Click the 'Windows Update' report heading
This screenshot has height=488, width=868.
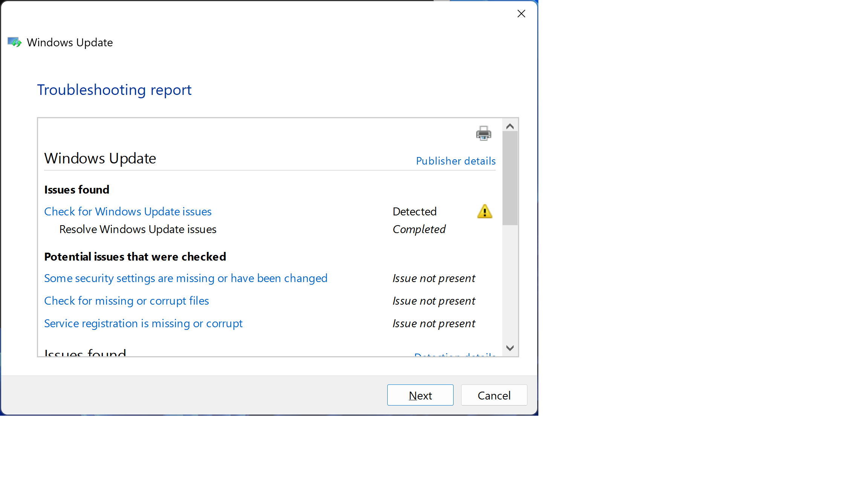100,158
